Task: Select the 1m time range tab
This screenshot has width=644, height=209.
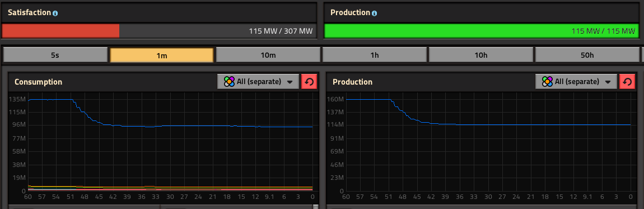Action: point(161,55)
